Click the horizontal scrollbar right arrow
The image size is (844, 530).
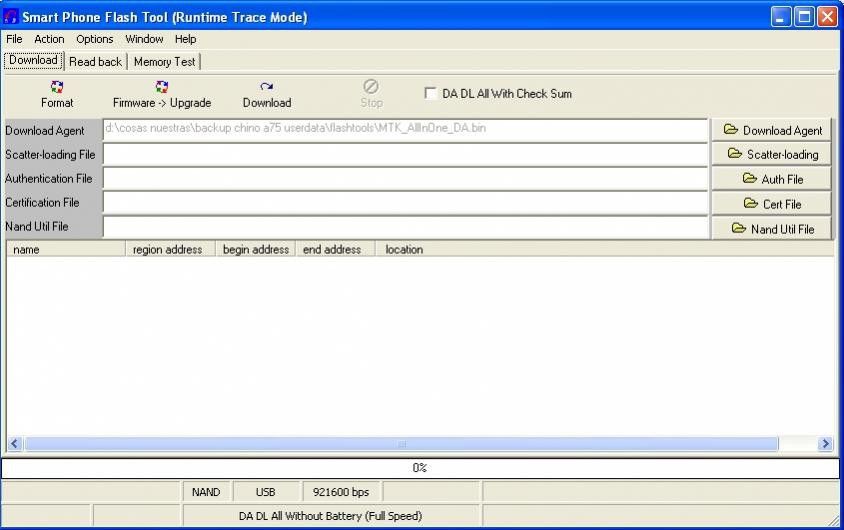[825, 443]
